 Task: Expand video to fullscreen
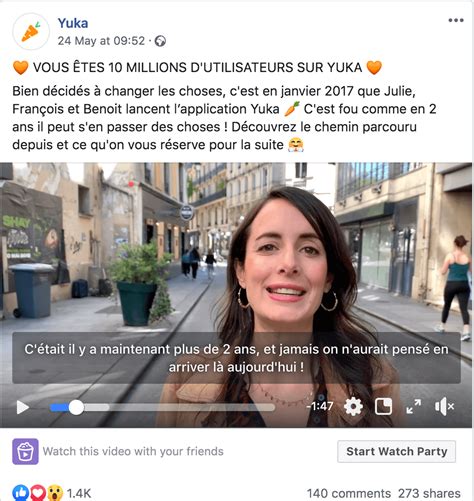pos(413,407)
